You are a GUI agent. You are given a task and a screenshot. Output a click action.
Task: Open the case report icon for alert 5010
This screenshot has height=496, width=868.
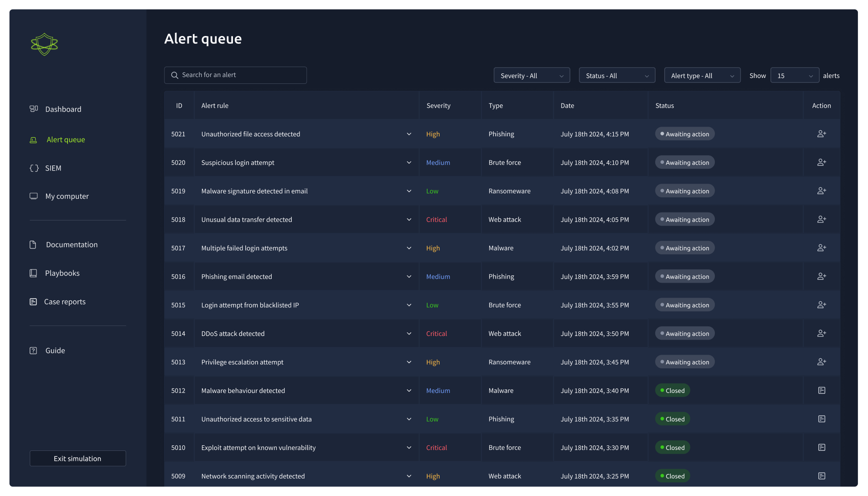[821, 448]
